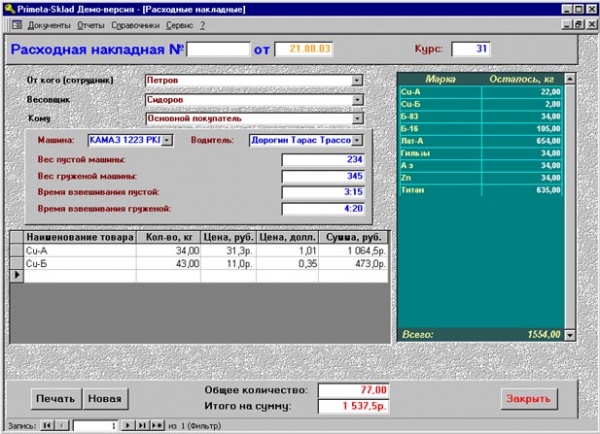This screenshot has height=434, width=600.
Task: Click the dollar price cell 0,35
Action: 287,264
